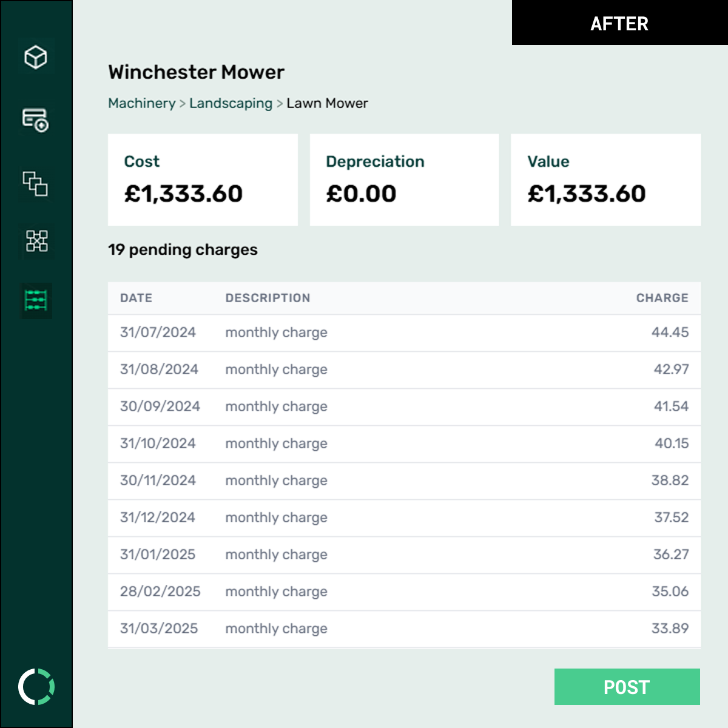The height and width of the screenshot is (728, 728).
Task: Click the Lawn Mower breadcrumb item
Action: 327,103
